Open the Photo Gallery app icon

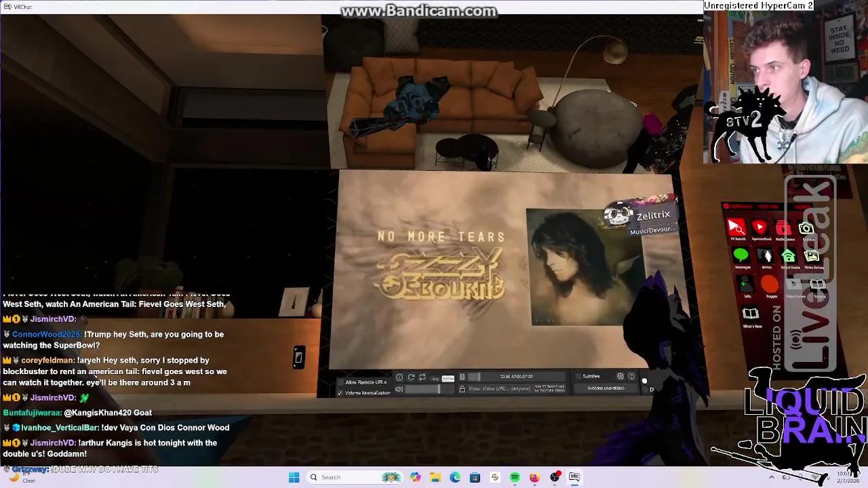tap(812, 257)
